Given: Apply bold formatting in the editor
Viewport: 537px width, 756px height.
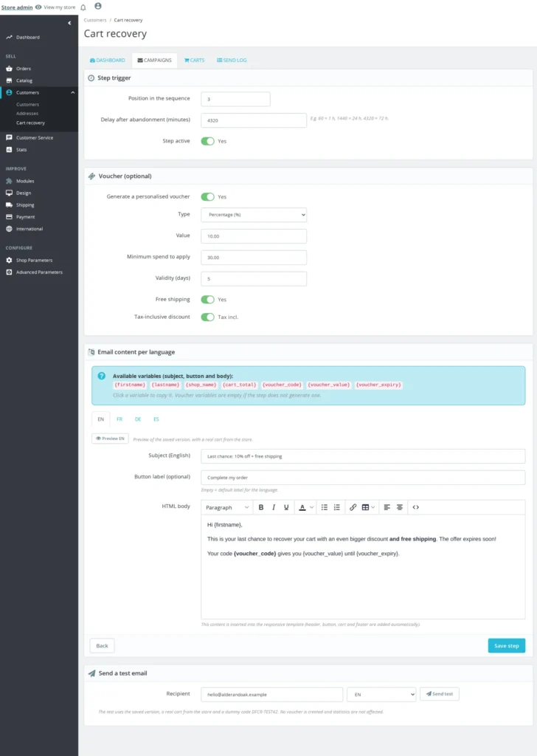Looking at the screenshot, I should [x=261, y=507].
